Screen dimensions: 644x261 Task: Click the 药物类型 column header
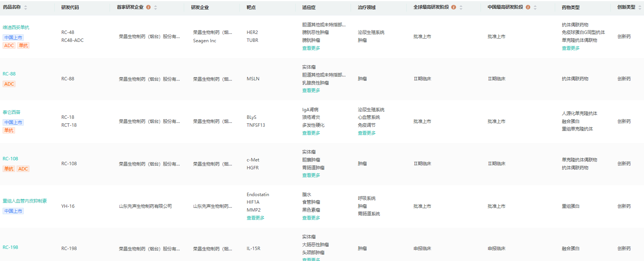click(571, 8)
